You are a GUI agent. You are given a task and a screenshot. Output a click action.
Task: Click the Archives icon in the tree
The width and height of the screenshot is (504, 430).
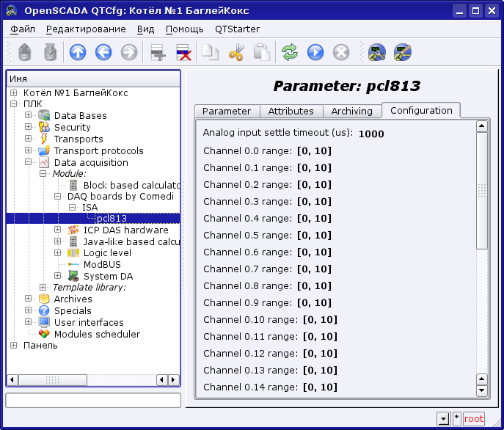click(44, 299)
